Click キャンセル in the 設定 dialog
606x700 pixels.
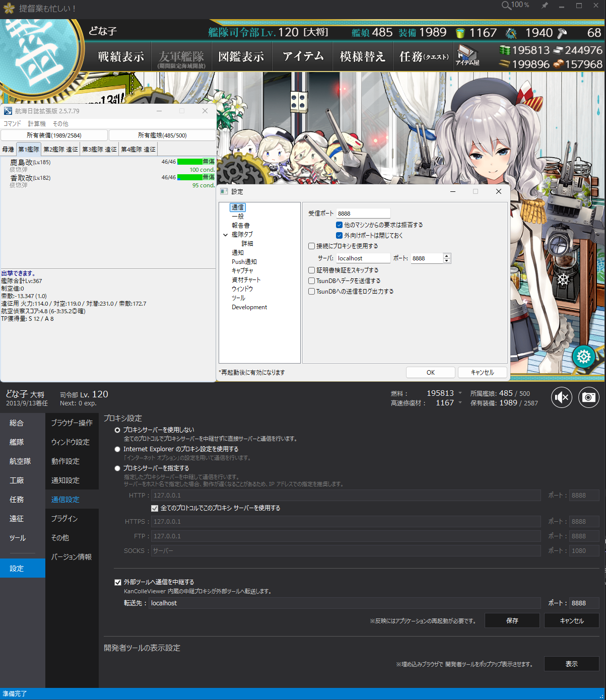[483, 373]
